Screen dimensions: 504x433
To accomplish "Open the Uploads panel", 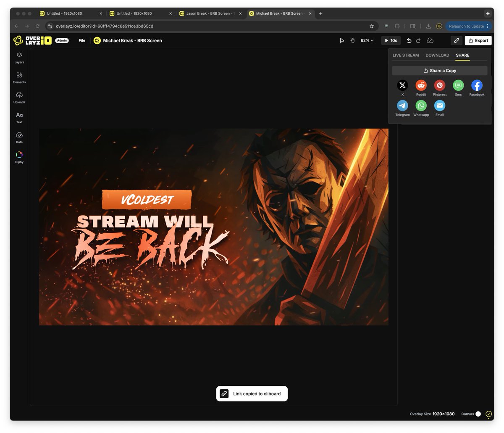I will point(19,98).
